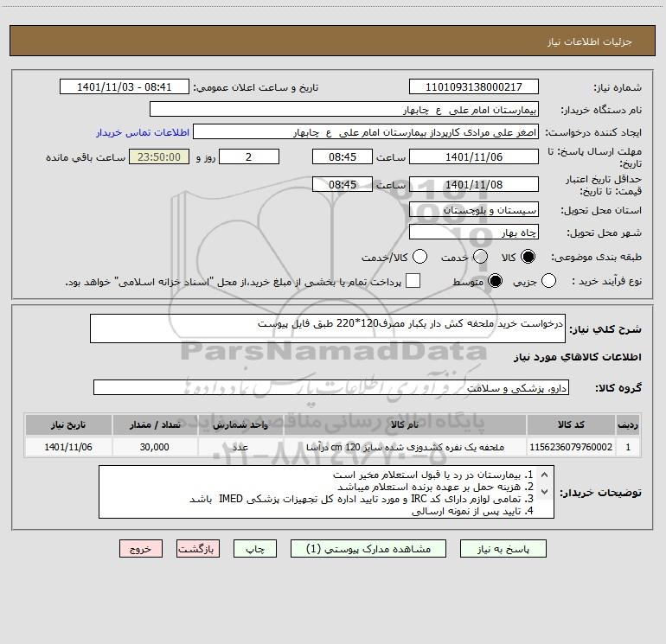The height and width of the screenshot is (644, 666).
Task: Click public announcement date field
Action: coord(125,87)
